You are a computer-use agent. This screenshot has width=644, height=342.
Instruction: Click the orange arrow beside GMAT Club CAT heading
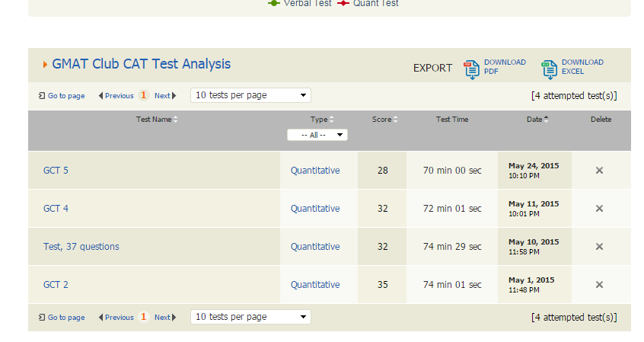pyautogui.click(x=45, y=65)
